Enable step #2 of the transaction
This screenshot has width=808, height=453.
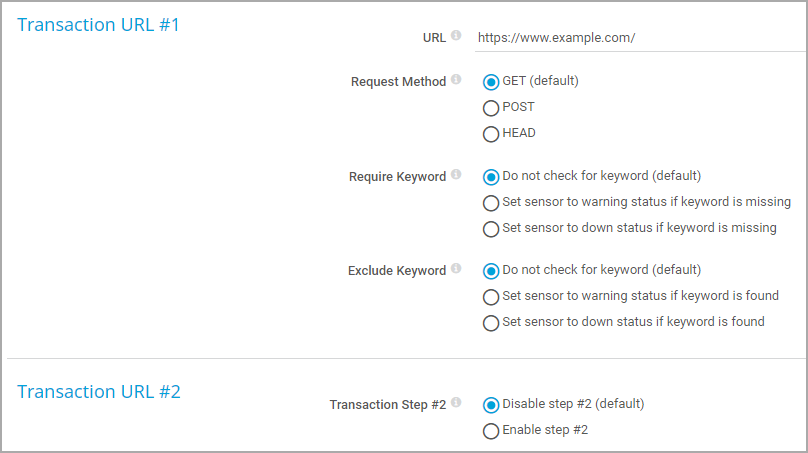491,431
